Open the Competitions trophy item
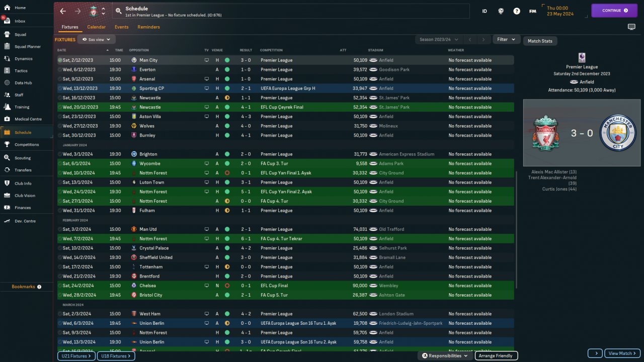This screenshot has width=644, height=362. 27,145
